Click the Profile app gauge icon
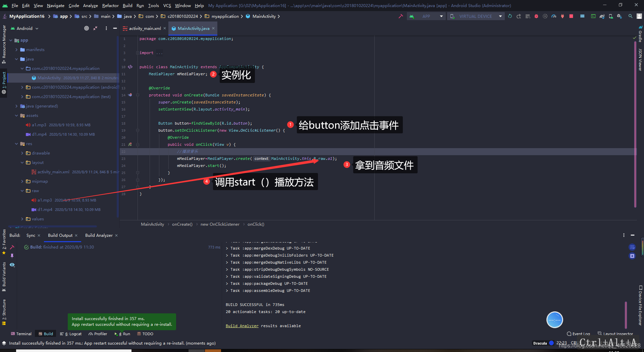 pos(554,16)
